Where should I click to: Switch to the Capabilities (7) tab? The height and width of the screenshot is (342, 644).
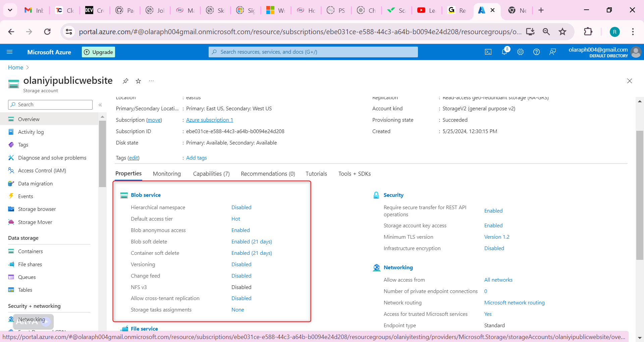(211, 174)
